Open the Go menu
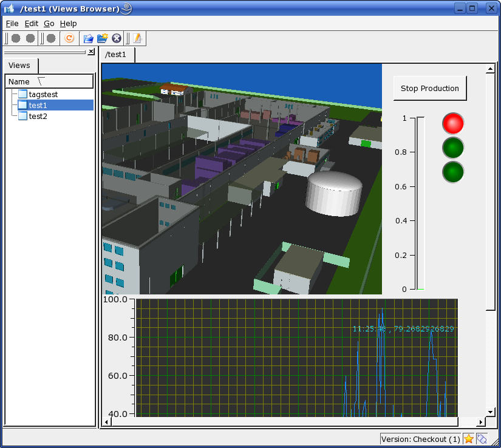This screenshot has height=448, width=501. (x=49, y=23)
